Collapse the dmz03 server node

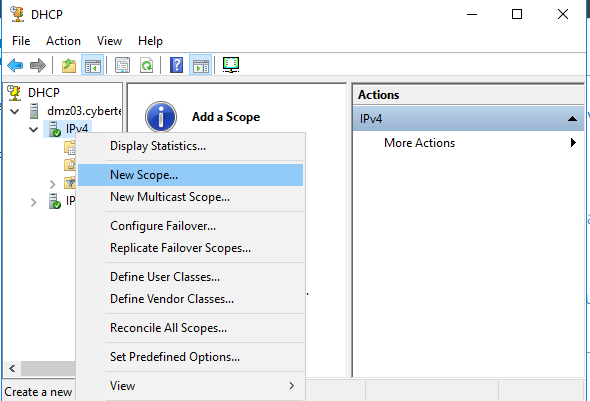(15, 111)
